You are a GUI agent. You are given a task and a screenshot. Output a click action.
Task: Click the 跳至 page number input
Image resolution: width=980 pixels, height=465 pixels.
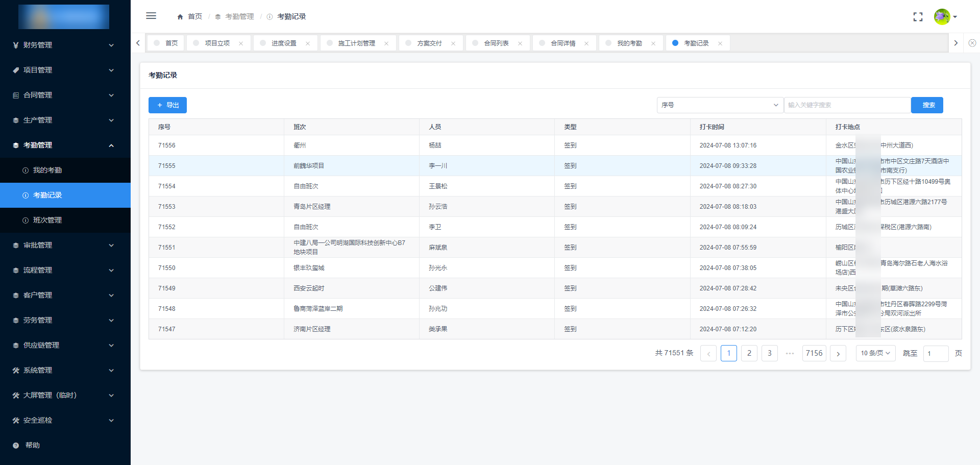point(936,353)
